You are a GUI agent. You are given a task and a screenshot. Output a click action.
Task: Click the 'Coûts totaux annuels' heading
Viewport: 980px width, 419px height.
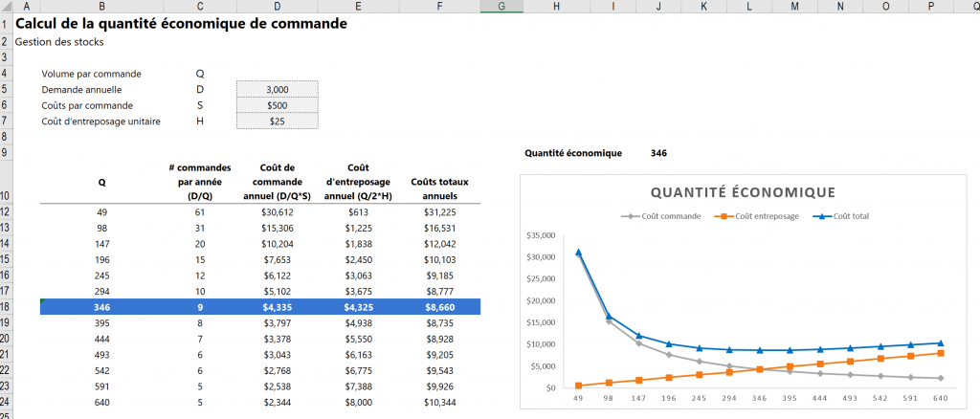pyautogui.click(x=439, y=188)
